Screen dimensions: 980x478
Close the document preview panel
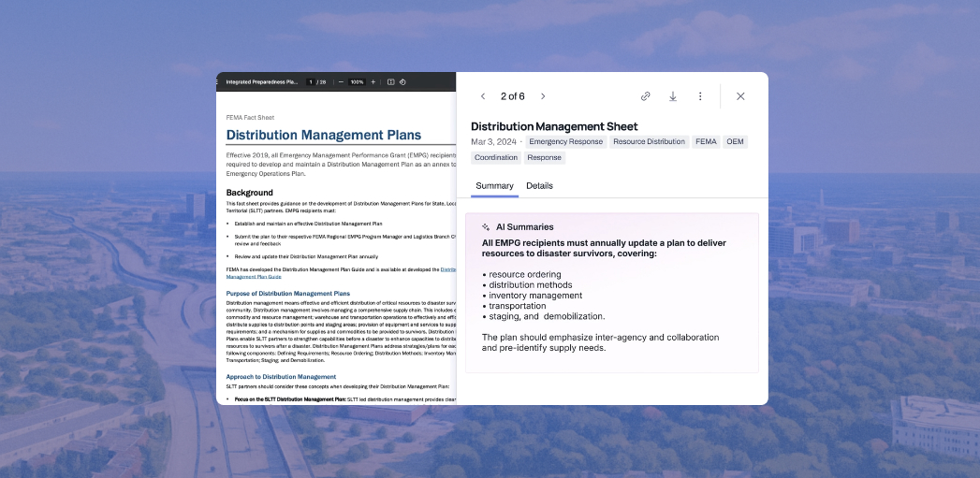[x=740, y=96]
